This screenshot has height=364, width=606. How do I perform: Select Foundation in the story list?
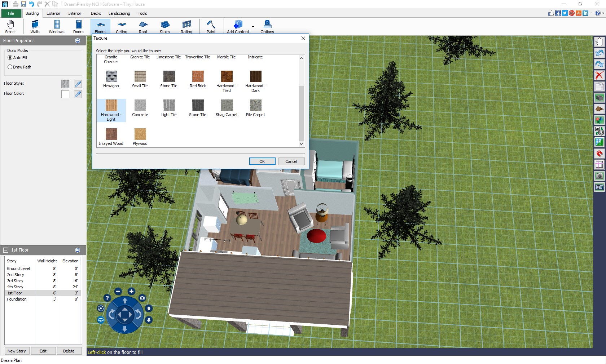coord(17,299)
